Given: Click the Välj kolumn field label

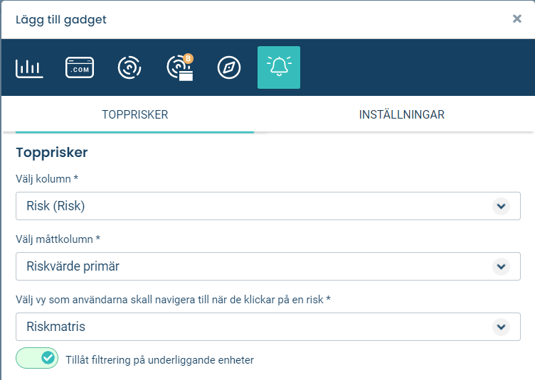Looking at the screenshot, I should point(47,179).
